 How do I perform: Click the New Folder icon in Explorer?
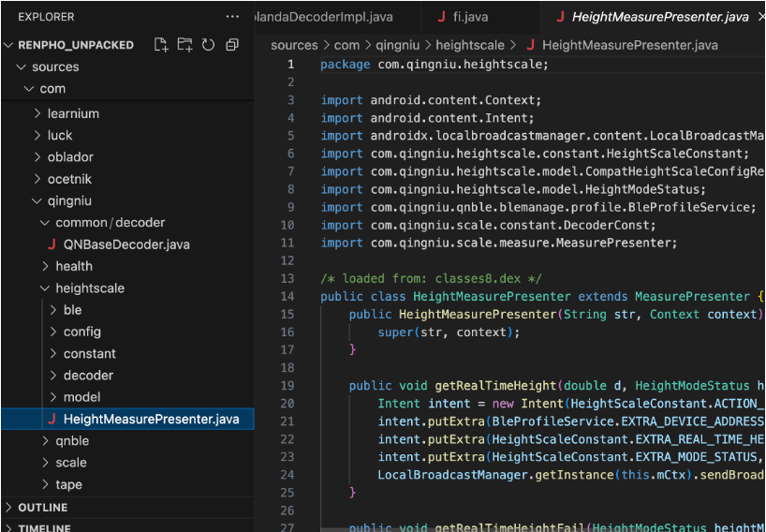184,45
